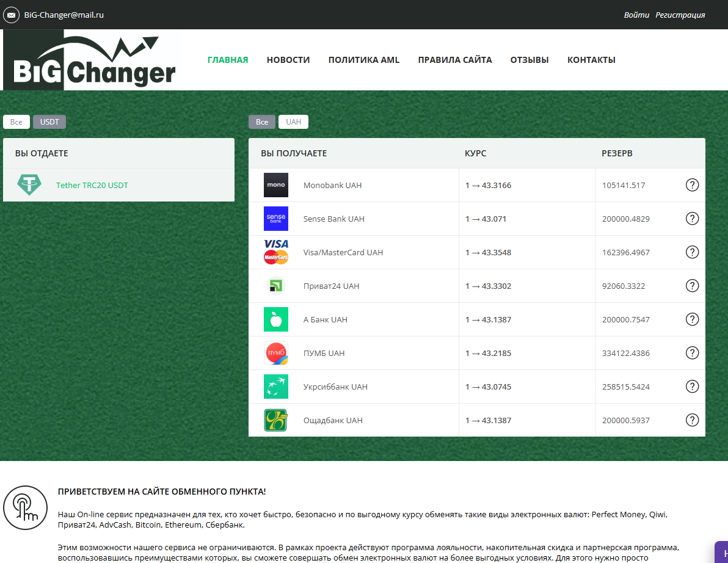The width and height of the screenshot is (728, 563).
Task: Click the reserve value 105141.517
Action: 623,185
